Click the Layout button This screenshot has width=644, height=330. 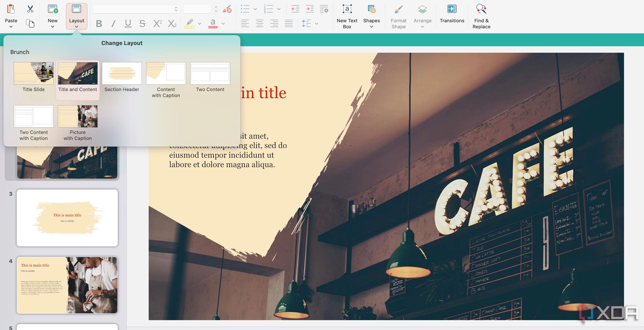pos(76,16)
